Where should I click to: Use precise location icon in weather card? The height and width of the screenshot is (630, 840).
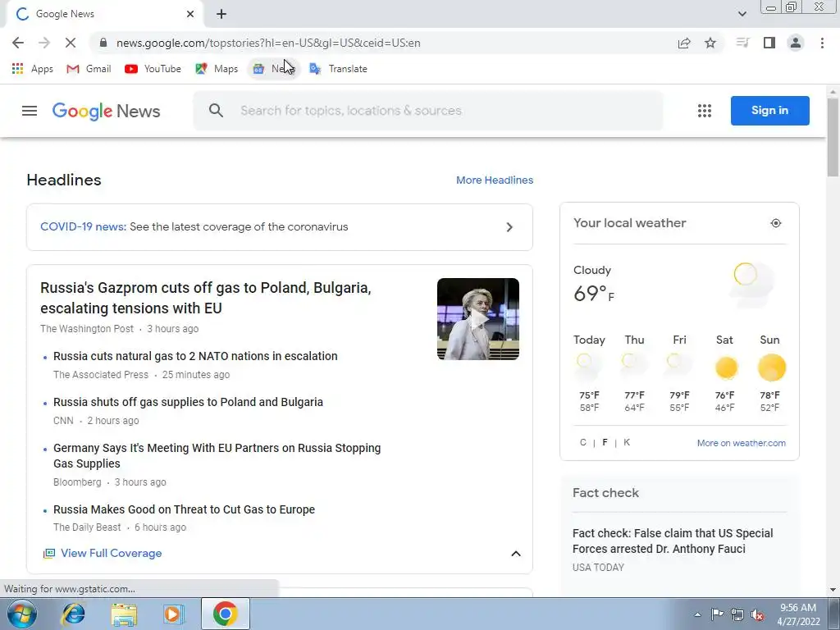[x=776, y=223]
